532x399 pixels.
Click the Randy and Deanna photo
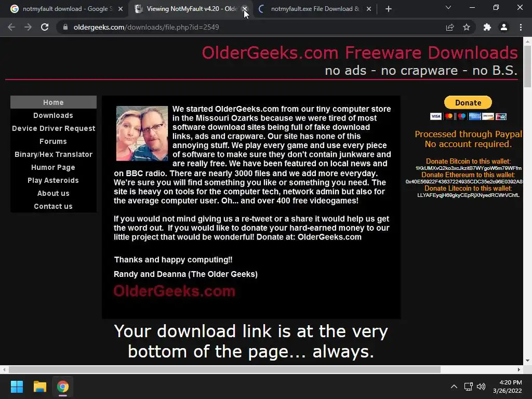142,134
